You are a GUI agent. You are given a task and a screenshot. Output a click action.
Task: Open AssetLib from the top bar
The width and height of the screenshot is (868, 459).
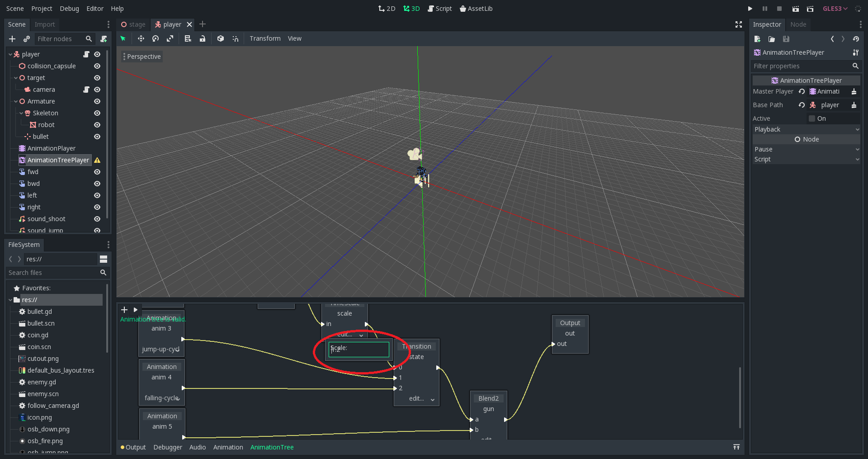click(x=476, y=8)
